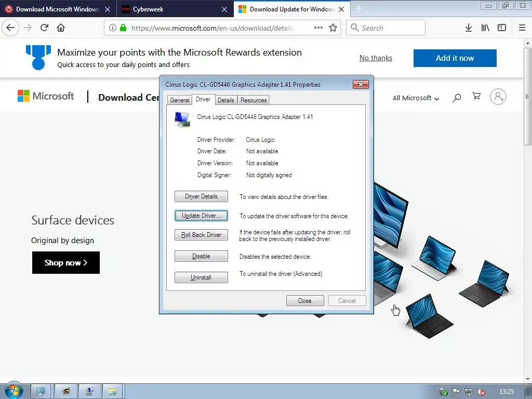Click the Driver Details button
The image size is (532, 399).
pos(201,196)
